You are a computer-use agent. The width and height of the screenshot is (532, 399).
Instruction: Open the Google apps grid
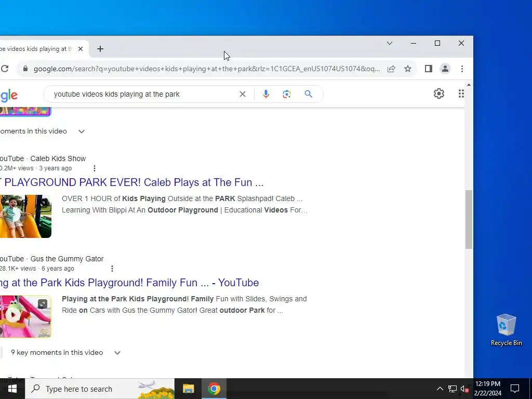pos(461,94)
